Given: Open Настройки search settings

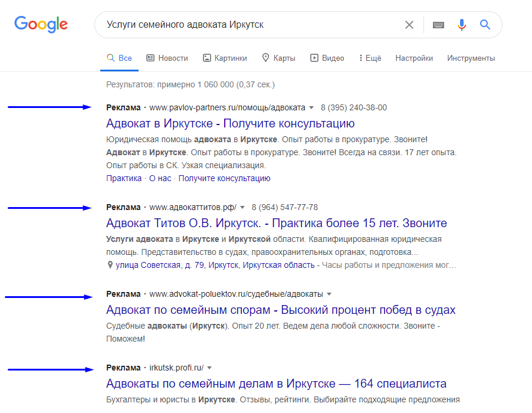Looking at the screenshot, I should point(414,58).
